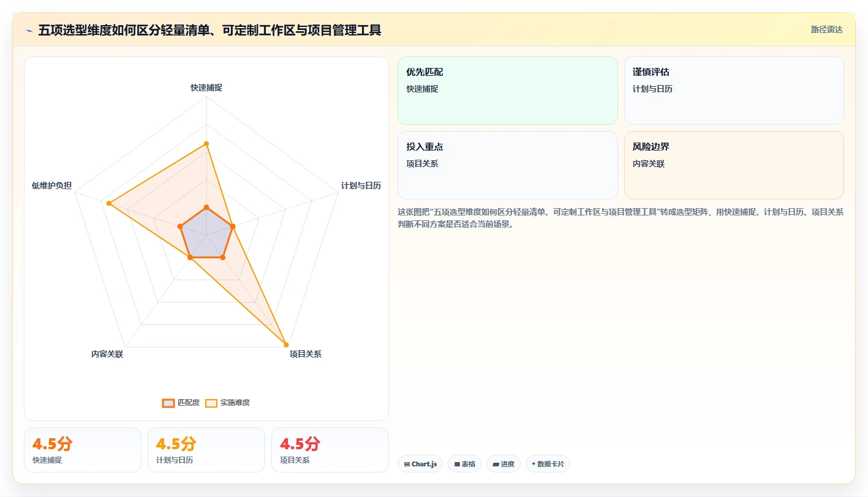Click the header title 五项选型维度如何区分轻量清单
The image size is (868, 497).
[209, 30]
